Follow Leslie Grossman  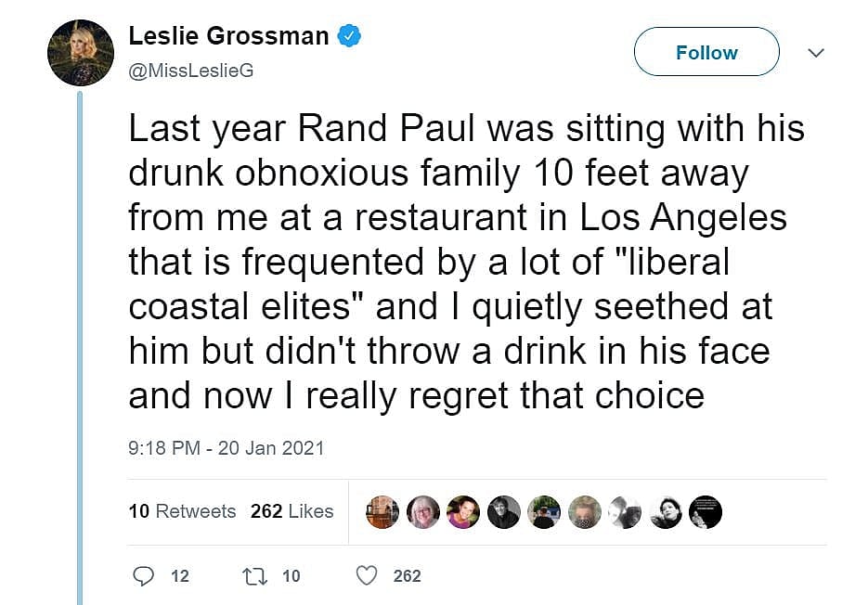[706, 52]
